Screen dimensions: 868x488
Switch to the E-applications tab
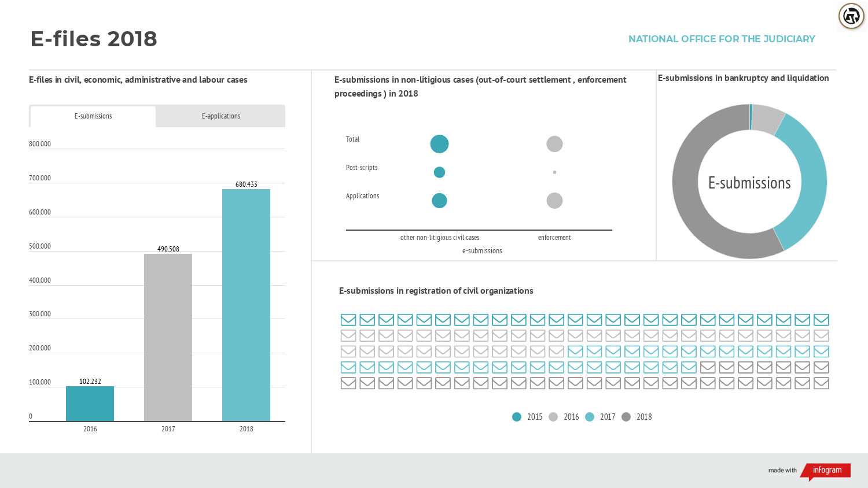pyautogui.click(x=221, y=116)
